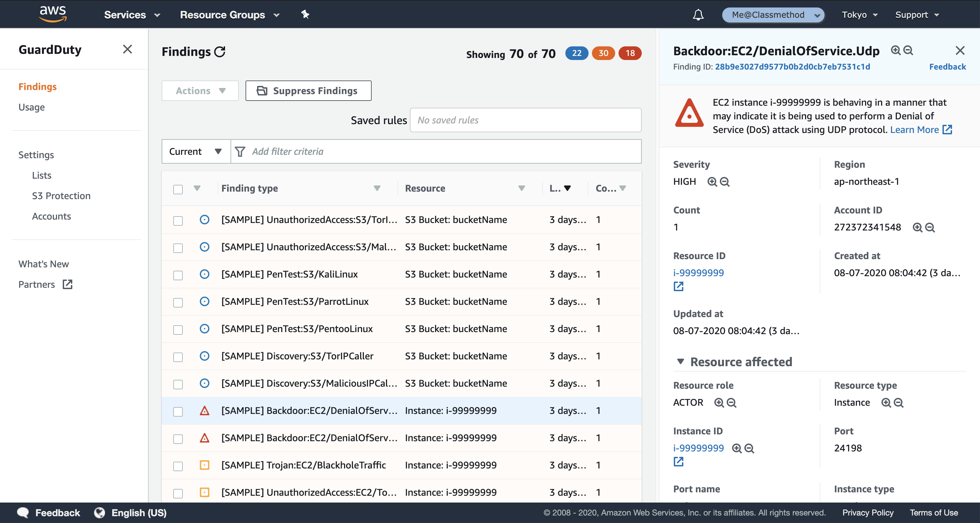
Task: Open the Privacy Policy link
Action: point(868,513)
